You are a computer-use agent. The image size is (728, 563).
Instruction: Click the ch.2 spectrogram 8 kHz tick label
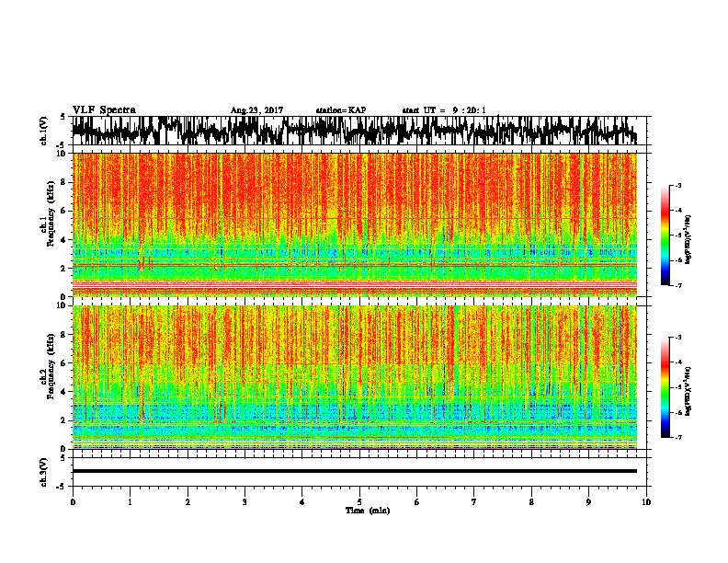[63, 335]
